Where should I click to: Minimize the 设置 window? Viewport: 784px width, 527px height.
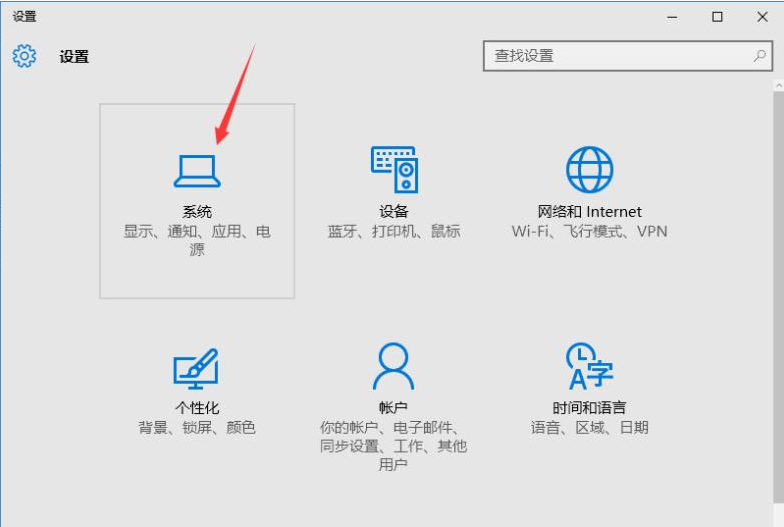pos(672,17)
